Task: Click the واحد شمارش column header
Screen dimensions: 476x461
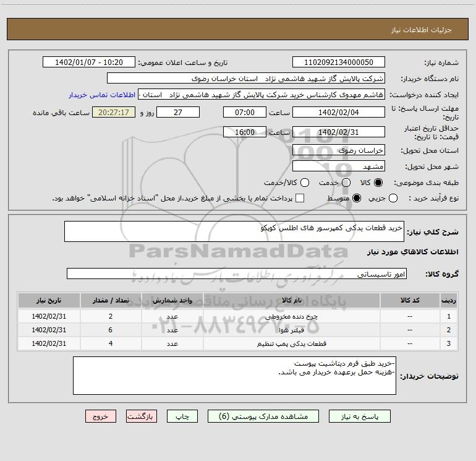Action: [x=172, y=300]
